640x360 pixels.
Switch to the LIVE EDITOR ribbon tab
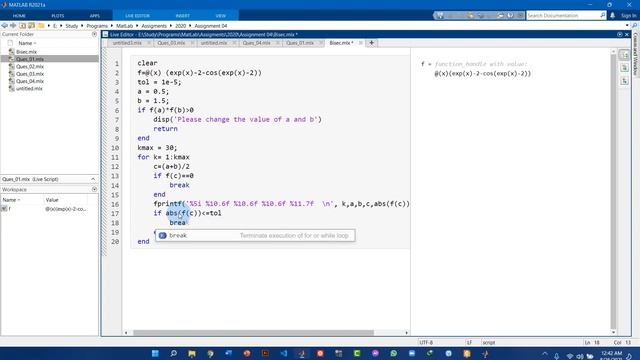pos(138,16)
